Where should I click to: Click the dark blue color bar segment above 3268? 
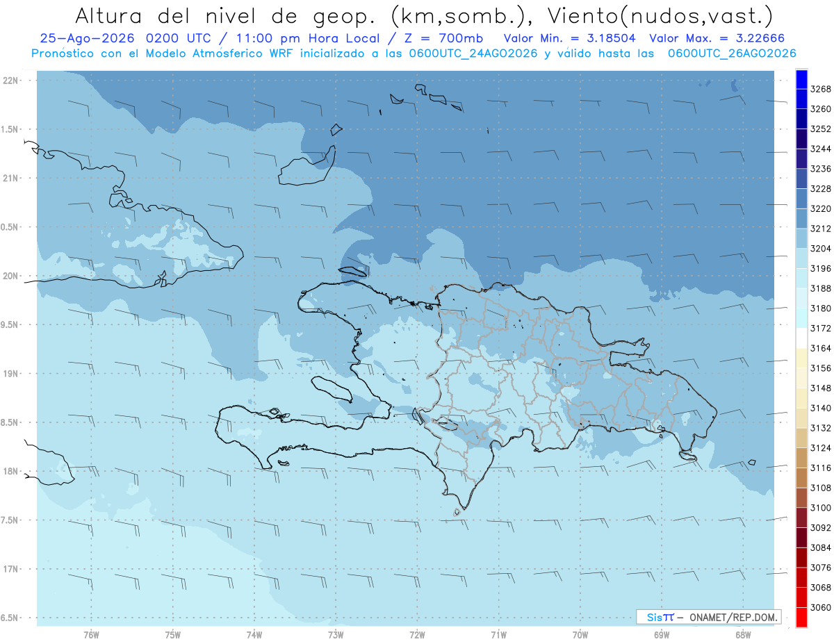tap(801, 79)
